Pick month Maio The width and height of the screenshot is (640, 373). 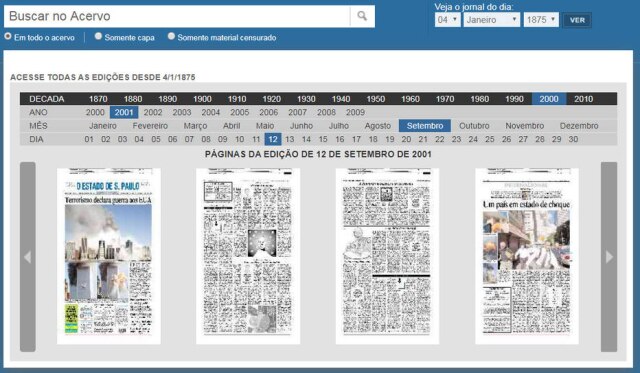point(265,126)
